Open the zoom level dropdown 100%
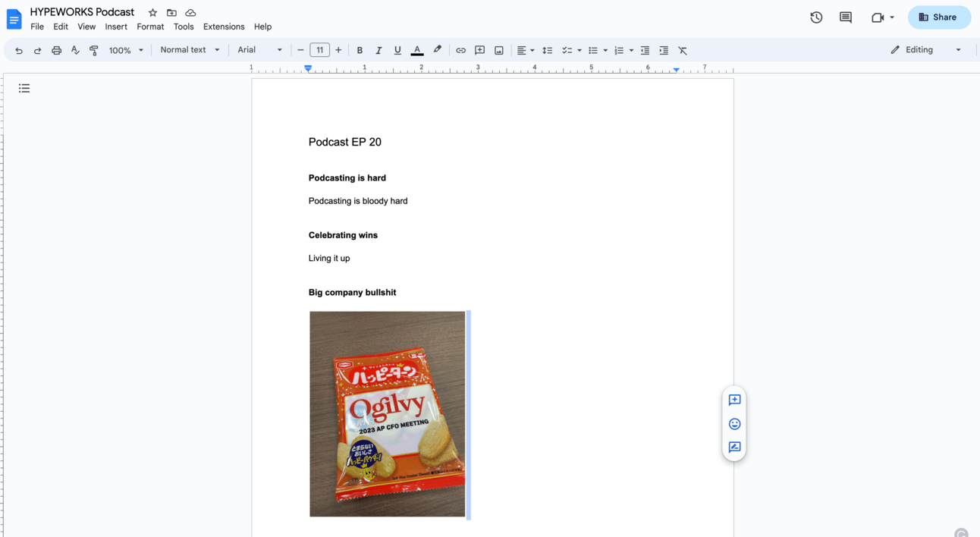 coord(126,50)
